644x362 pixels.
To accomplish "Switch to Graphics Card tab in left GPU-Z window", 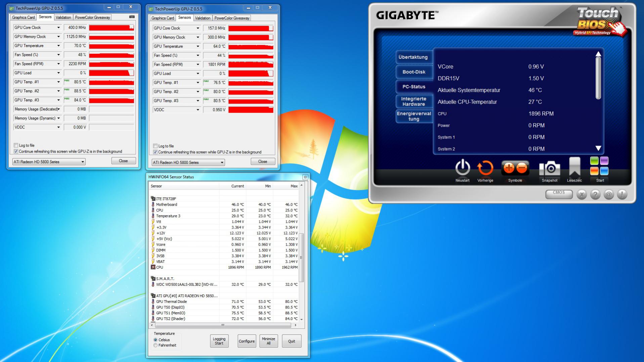I will coord(24,17).
